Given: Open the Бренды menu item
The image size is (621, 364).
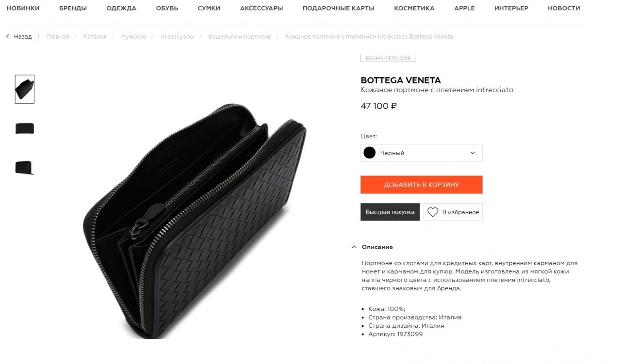Looking at the screenshot, I should (73, 8).
